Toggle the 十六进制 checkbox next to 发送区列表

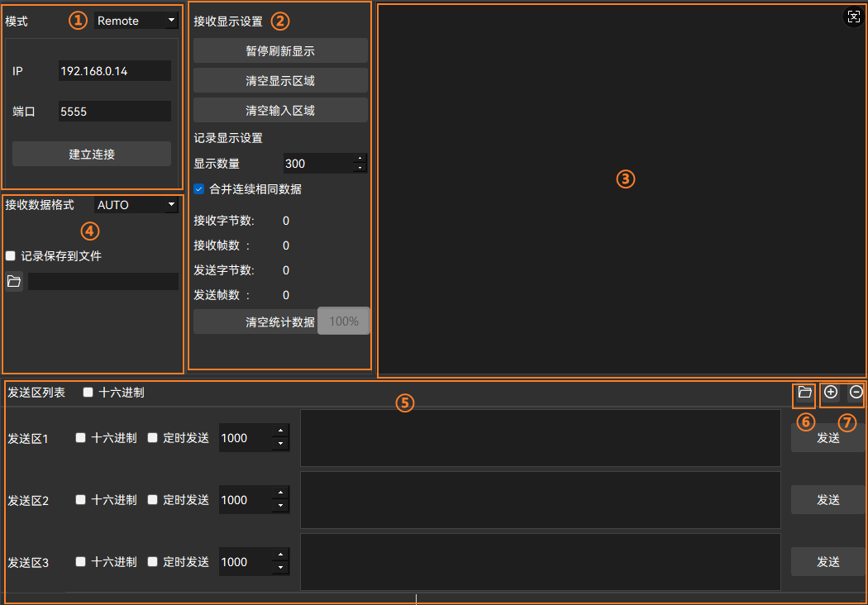[88, 393]
